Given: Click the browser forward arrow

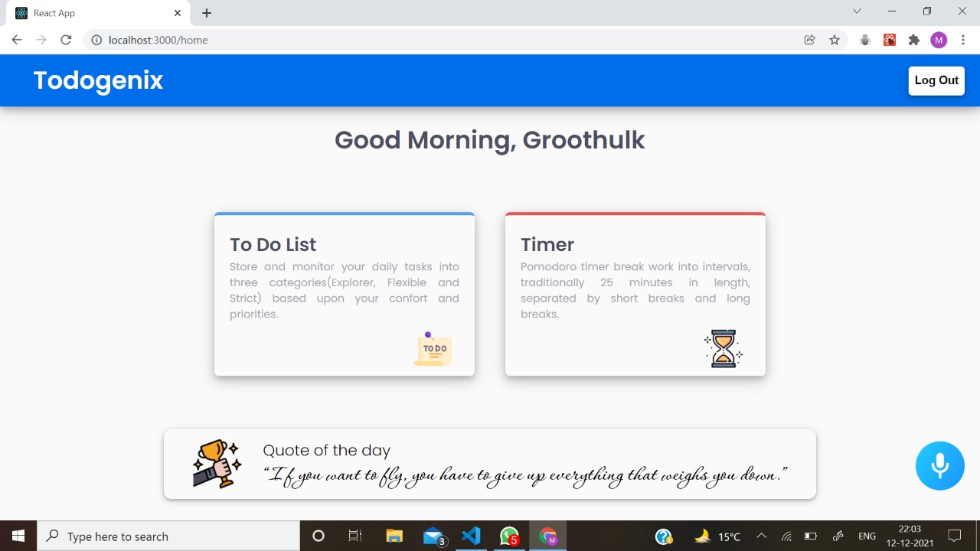Looking at the screenshot, I should pyautogui.click(x=41, y=40).
